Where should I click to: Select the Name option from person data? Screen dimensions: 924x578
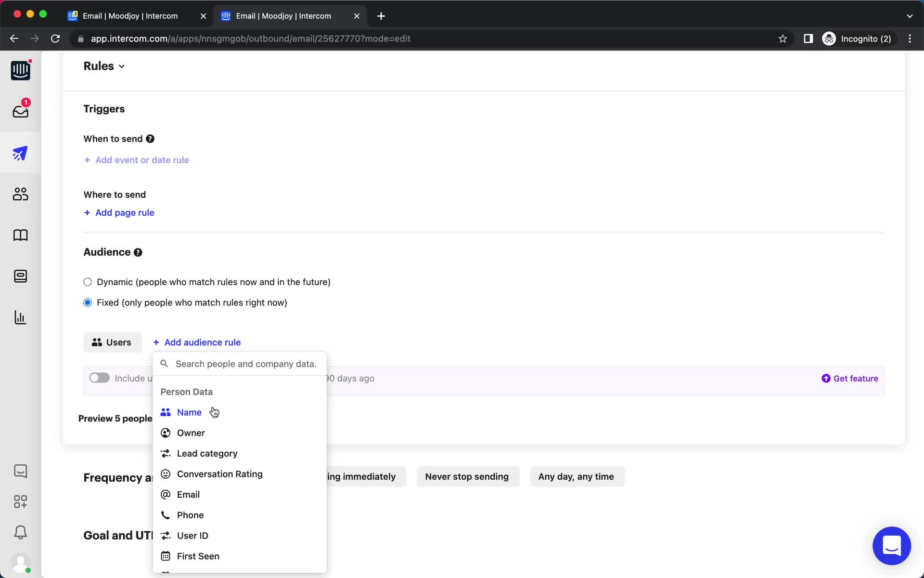(x=189, y=411)
